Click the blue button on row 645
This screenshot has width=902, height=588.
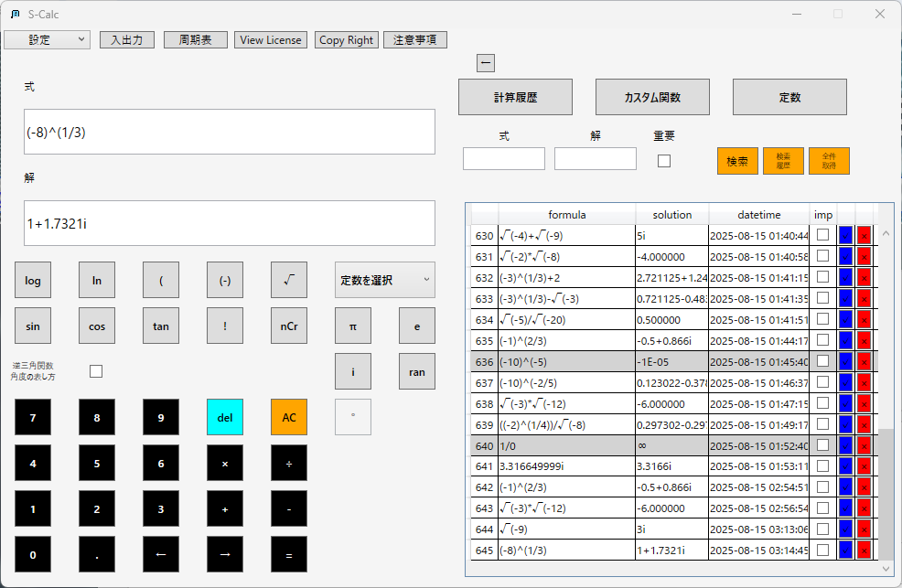coord(845,551)
